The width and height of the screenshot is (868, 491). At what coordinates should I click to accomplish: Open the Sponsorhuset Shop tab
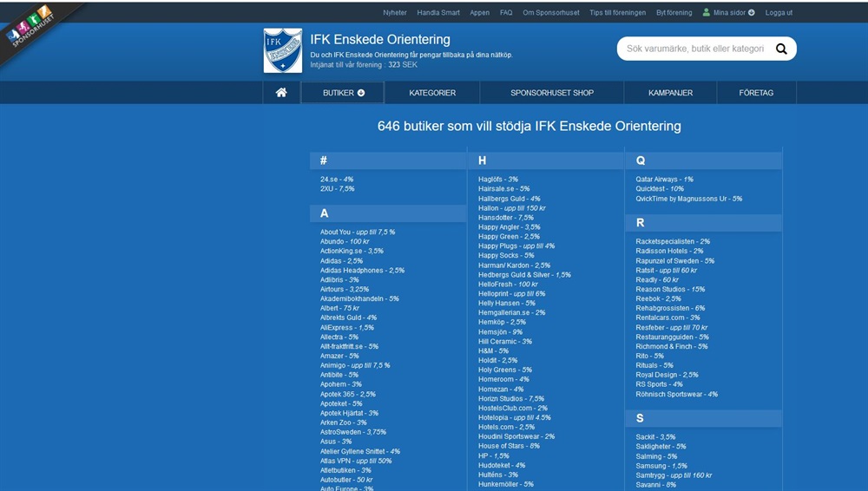[552, 93]
